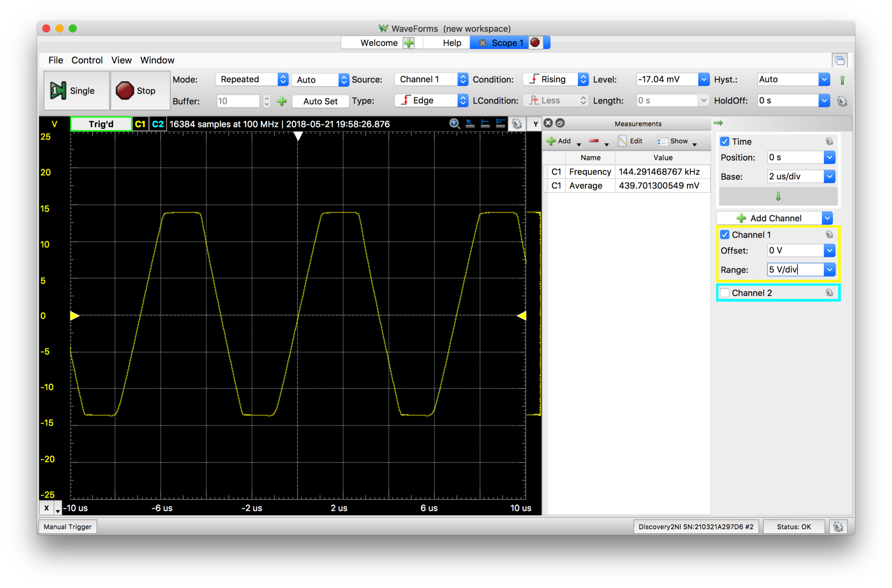Expand the Time Base dropdown arrow

(829, 177)
